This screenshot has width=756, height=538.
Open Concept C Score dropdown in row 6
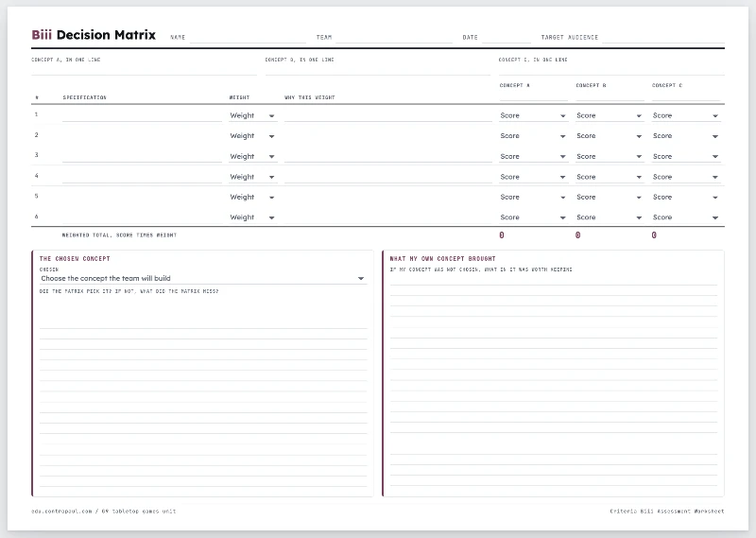click(686, 217)
